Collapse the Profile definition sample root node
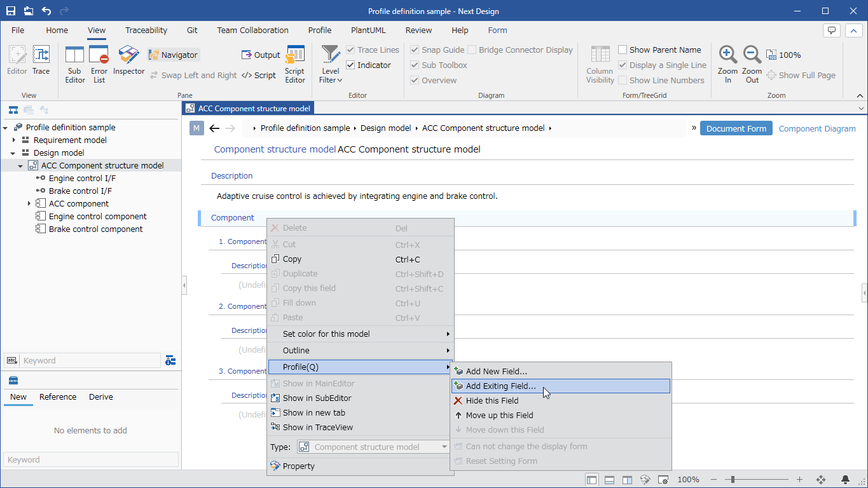The width and height of the screenshot is (868, 488). point(6,127)
